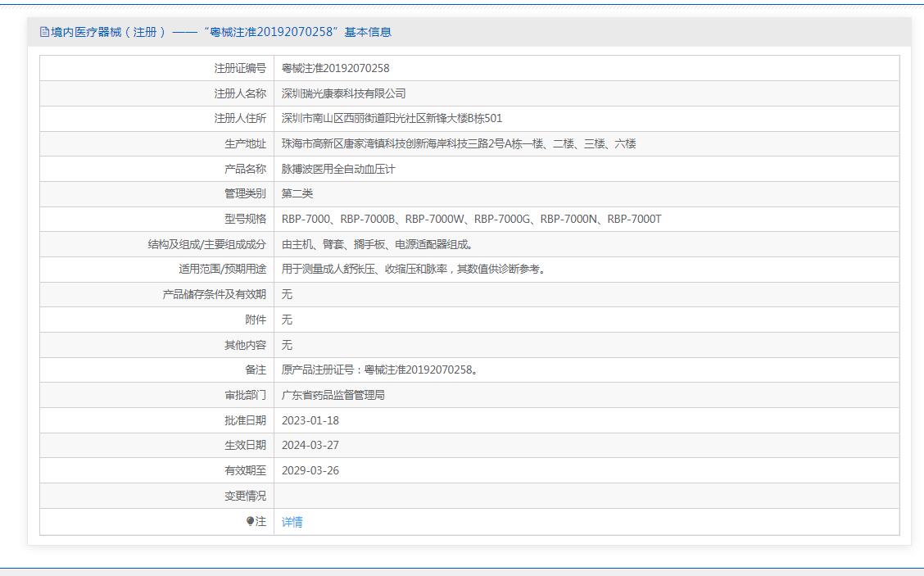This screenshot has width=924, height=576.
Task: Click the production address starting with 珠海市高新区
Action: 458,143
